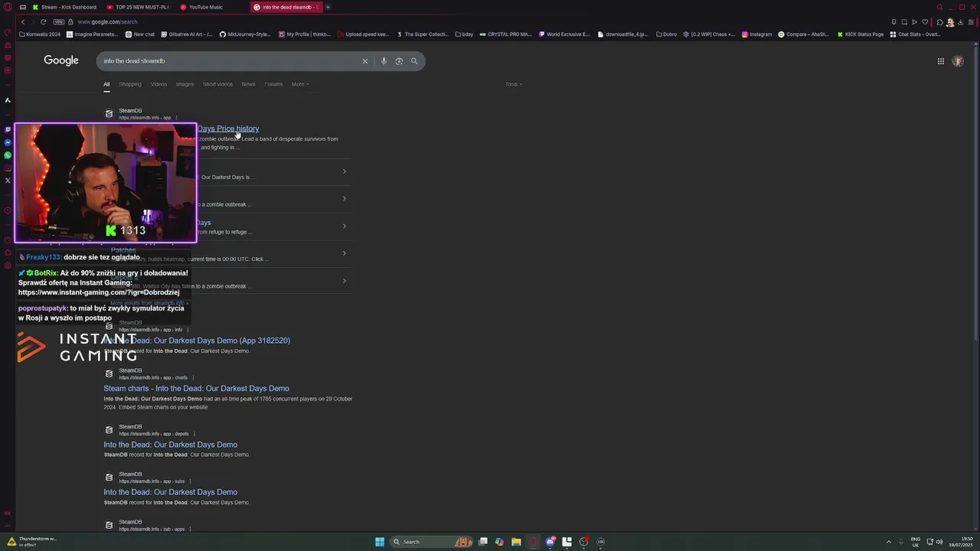Viewport: 980px width, 551px height.
Task: Show hidden system tray icons
Action: pyautogui.click(x=889, y=542)
